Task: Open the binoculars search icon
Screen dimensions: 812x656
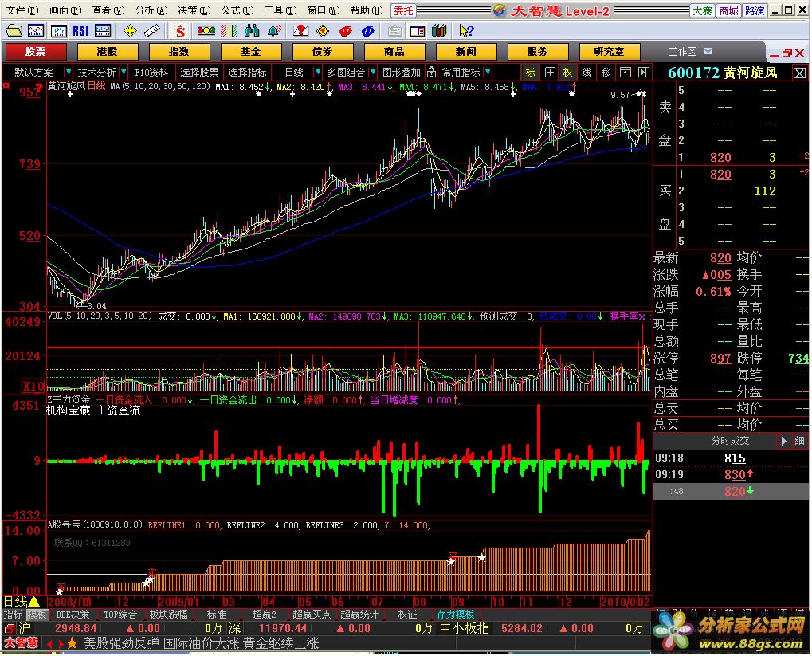Action: [252, 31]
